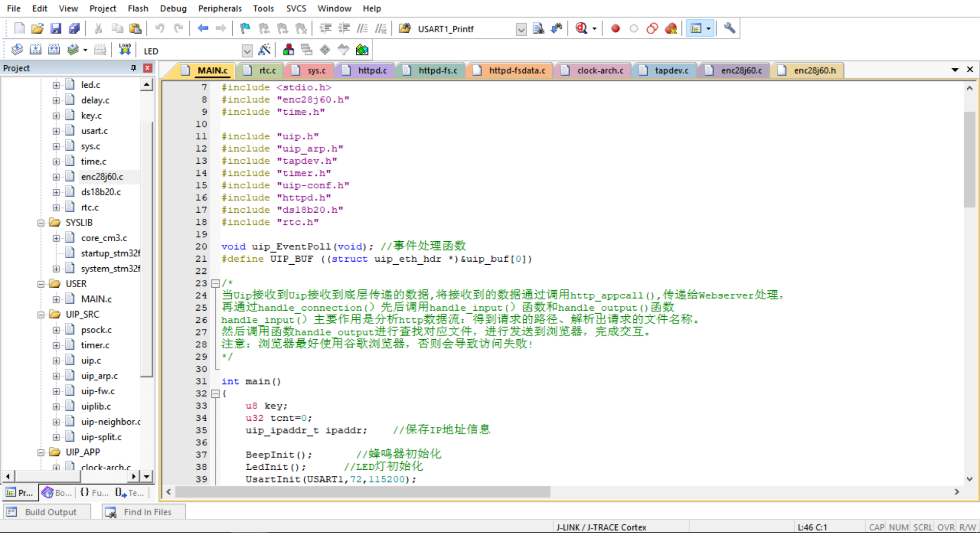Expand MAIN.c node under USER
The width and height of the screenshot is (980, 533).
coord(56,299)
